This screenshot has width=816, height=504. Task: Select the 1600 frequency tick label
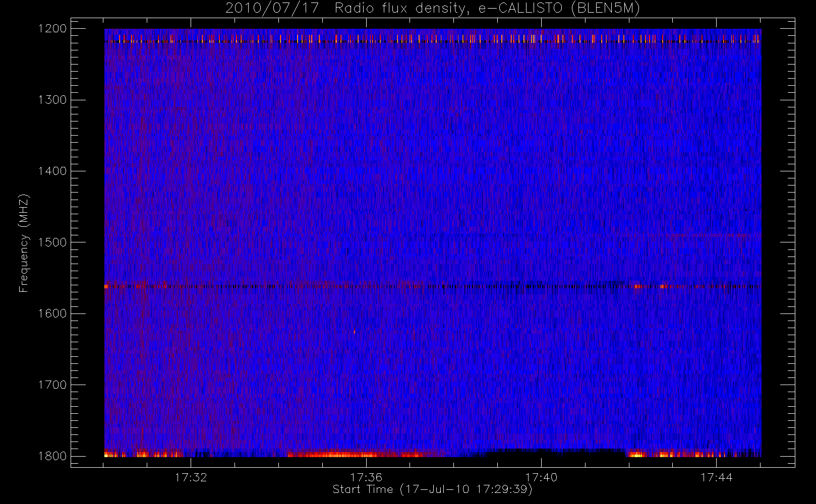(53, 313)
